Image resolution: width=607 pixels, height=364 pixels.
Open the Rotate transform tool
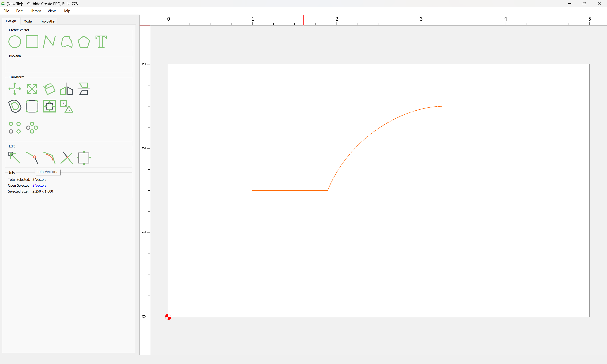49,89
